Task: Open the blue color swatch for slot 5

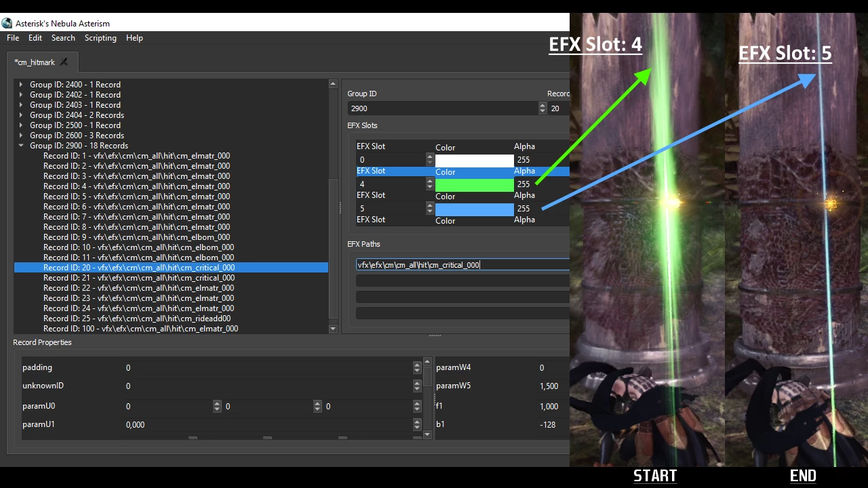Action: pyautogui.click(x=475, y=209)
